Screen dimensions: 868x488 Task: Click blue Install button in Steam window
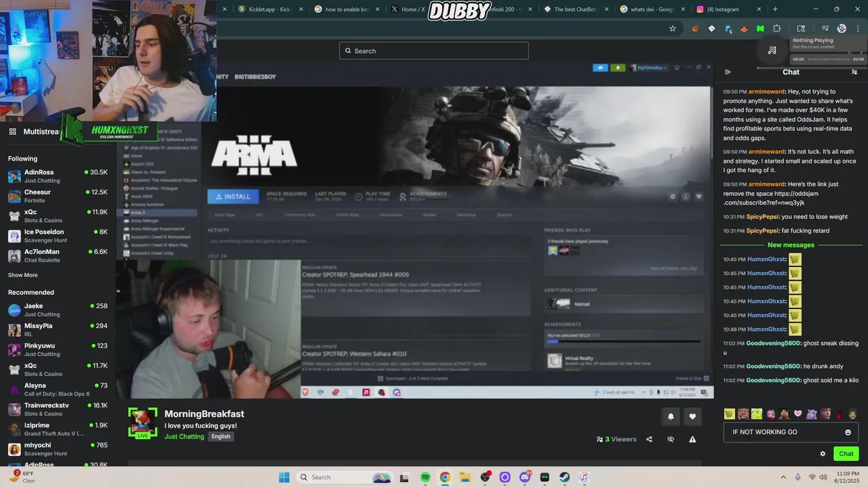coord(233,197)
